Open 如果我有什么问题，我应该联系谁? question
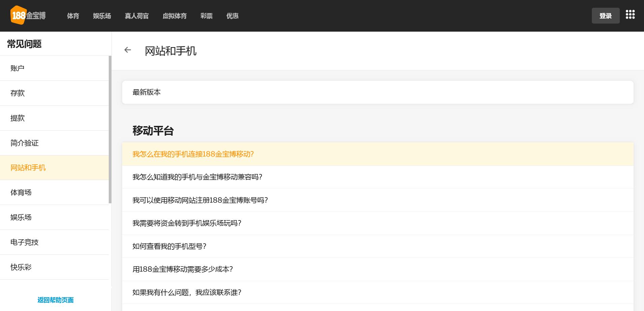 (377, 292)
